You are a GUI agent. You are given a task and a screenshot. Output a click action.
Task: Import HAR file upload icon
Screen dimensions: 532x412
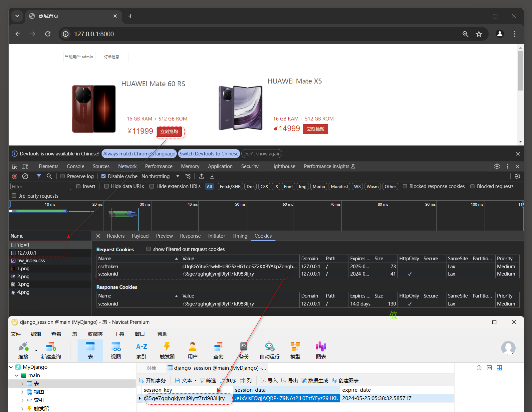click(x=201, y=176)
